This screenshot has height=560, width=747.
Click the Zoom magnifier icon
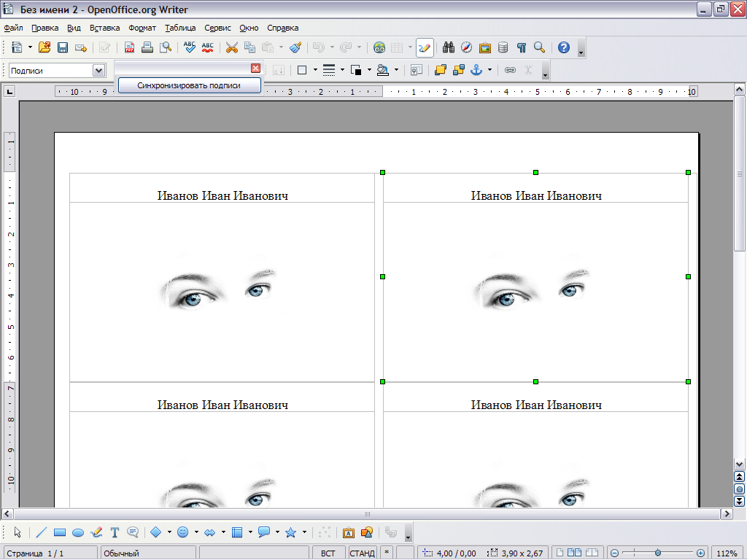coord(539,47)
